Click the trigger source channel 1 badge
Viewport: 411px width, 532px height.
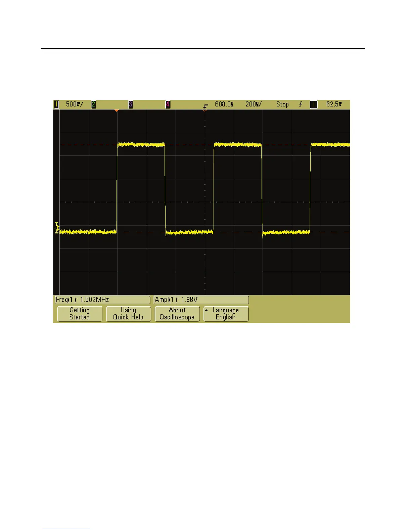click(x=313, y=104)
